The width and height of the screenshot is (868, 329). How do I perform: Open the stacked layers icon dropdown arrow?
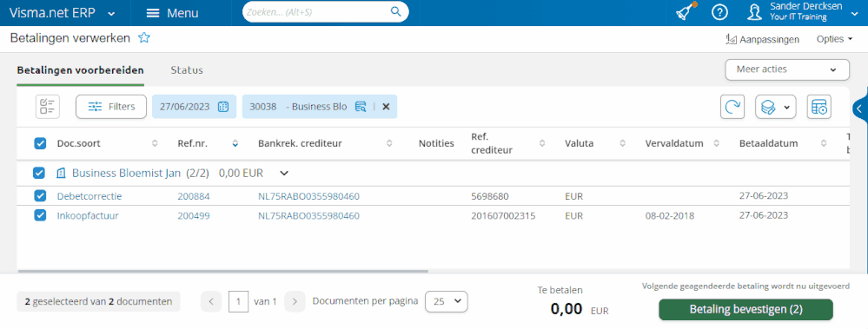786,108
